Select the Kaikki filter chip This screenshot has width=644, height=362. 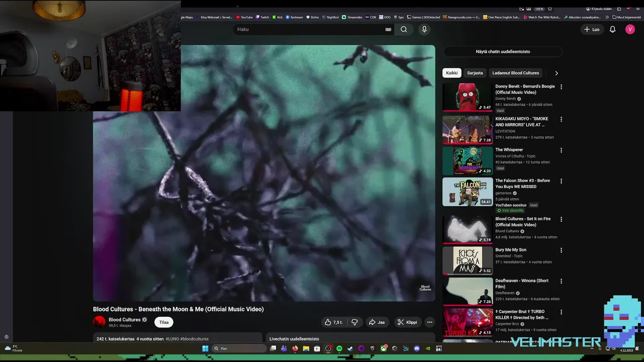(x=452, y=73)
